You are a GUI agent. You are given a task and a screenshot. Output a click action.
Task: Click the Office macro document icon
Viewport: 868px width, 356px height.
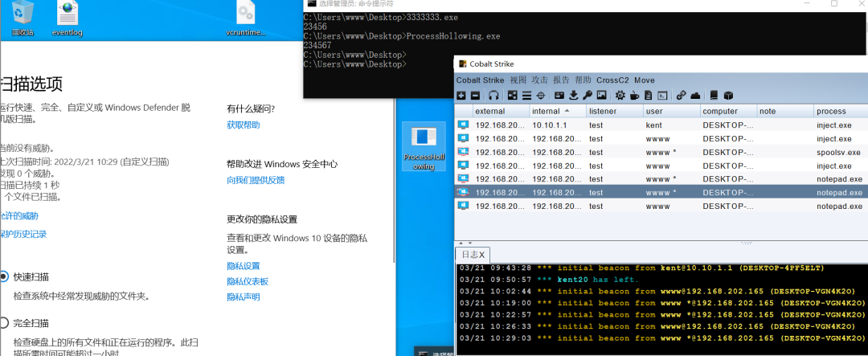(649, 96)
